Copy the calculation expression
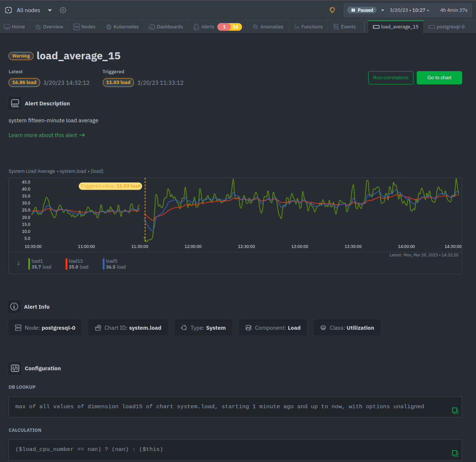 coord(455,453)
